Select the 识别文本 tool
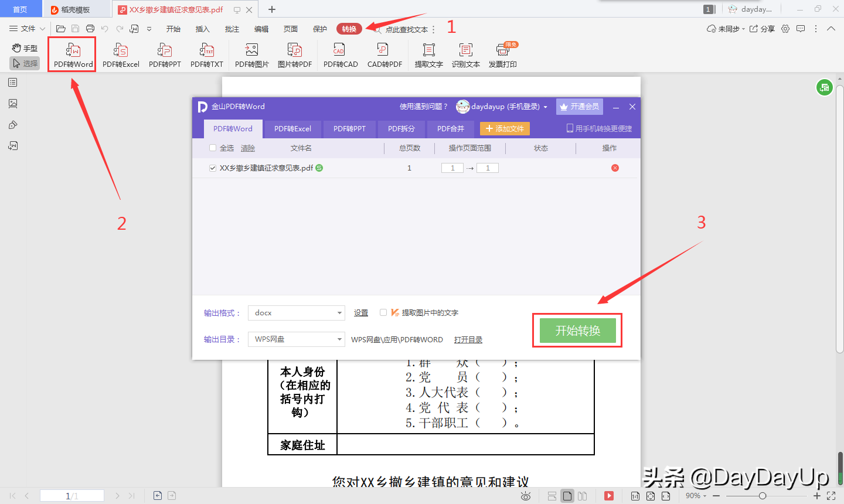The image size is (844, 504). (466, 55)
